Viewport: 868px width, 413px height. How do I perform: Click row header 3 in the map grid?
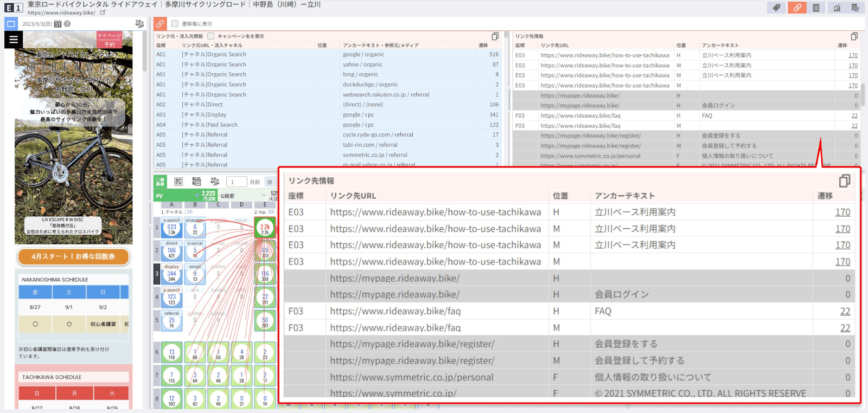[157, 274]
